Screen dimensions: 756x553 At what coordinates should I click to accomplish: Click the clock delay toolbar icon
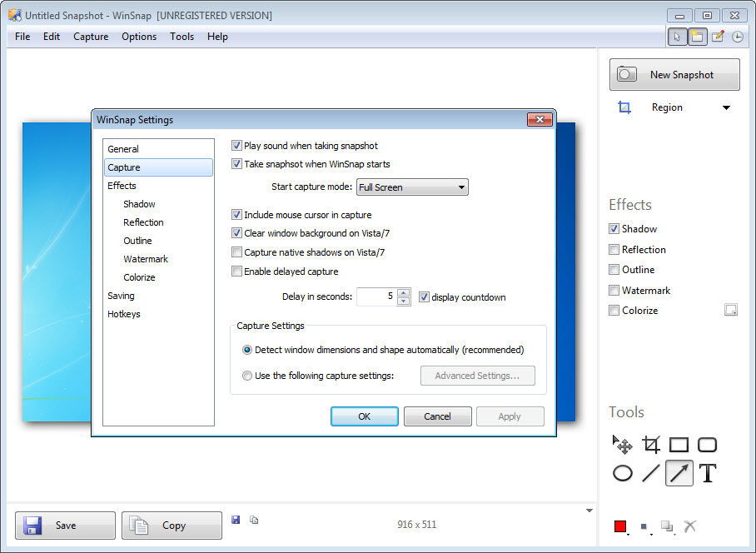738,37
